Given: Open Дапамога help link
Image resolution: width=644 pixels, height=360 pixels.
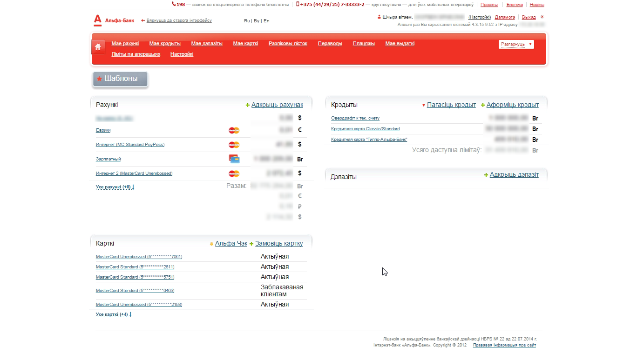Looking at the screenshot, I should click(505, 17).
